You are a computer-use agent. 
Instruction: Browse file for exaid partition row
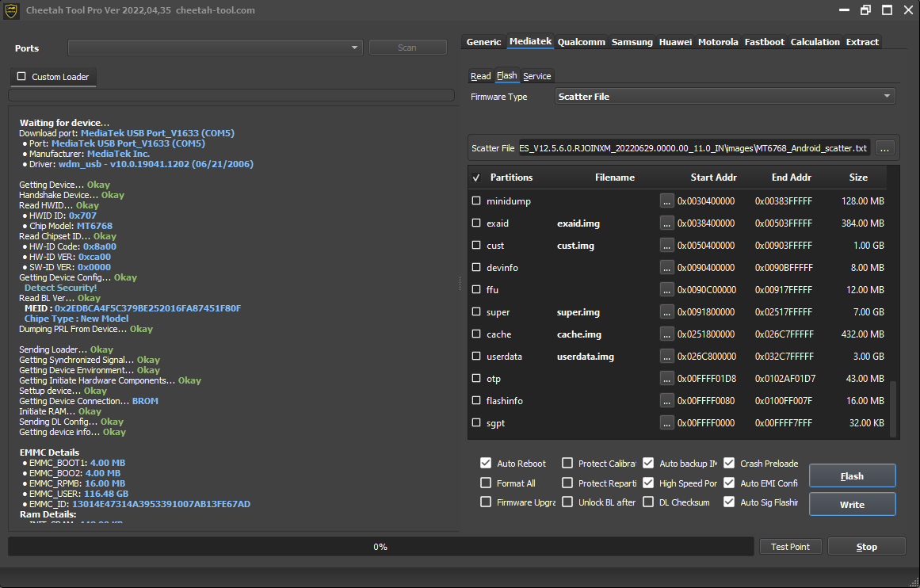(x=666, y=223)
